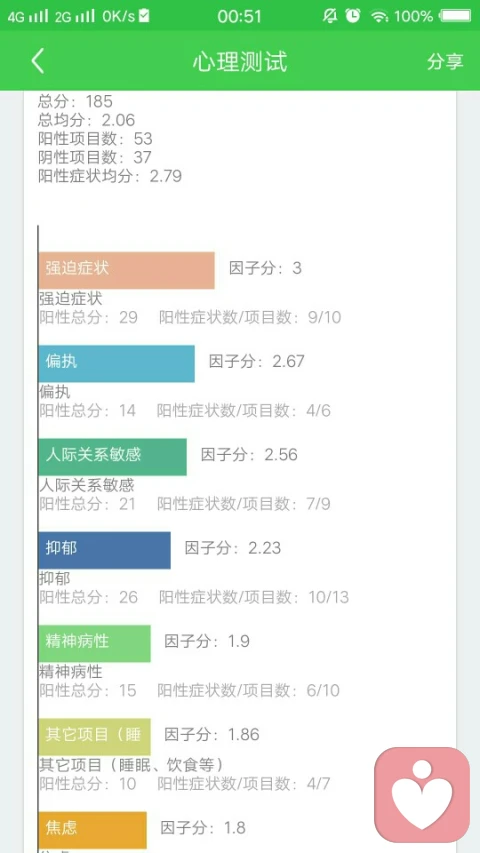Tap the 4G signal strength icon
This screenshot has height=853, width=480.
point(27,16)
